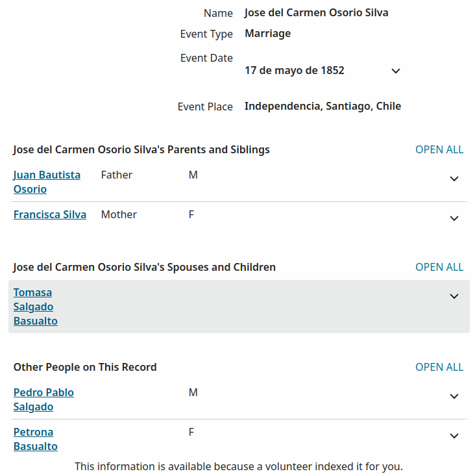Open Petrona Basualto's record link
This screenshot has width=475, height=476.
[36, 439]
